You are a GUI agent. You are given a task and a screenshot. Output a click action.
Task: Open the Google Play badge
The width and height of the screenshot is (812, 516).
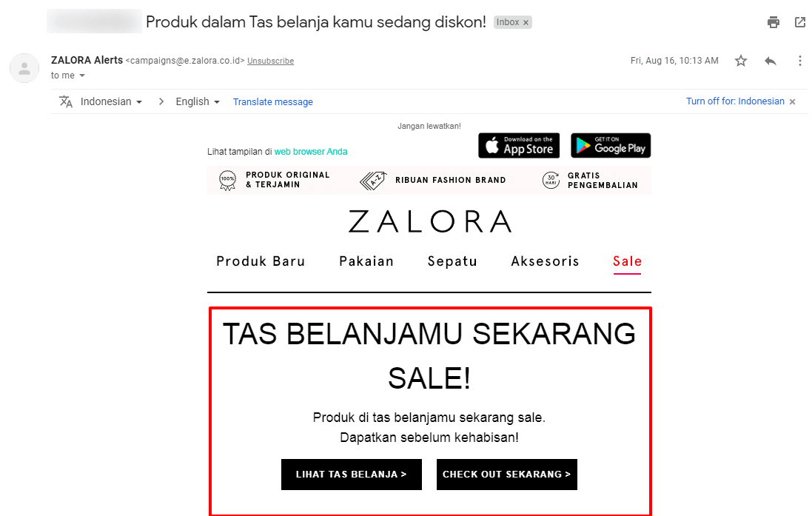(611, 146)
